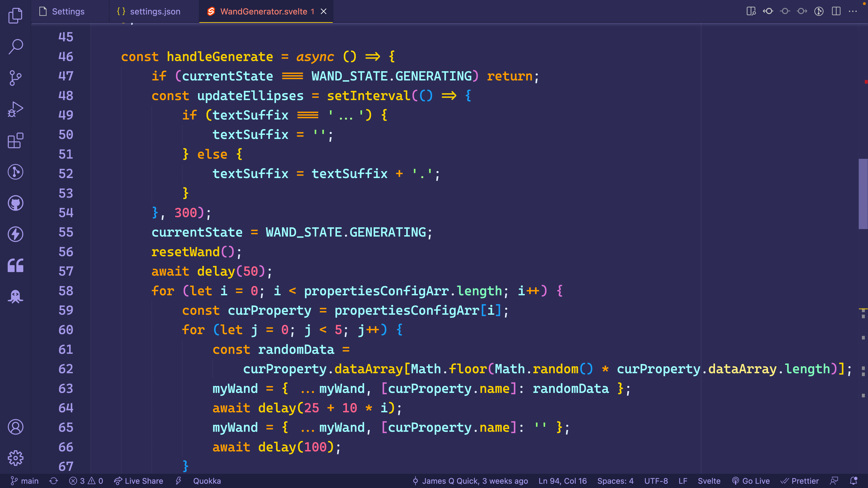This screenshot has width=868, height=488.
Task: Open the octopus-shaped extension icon
Action: click(x=16, y=297)
